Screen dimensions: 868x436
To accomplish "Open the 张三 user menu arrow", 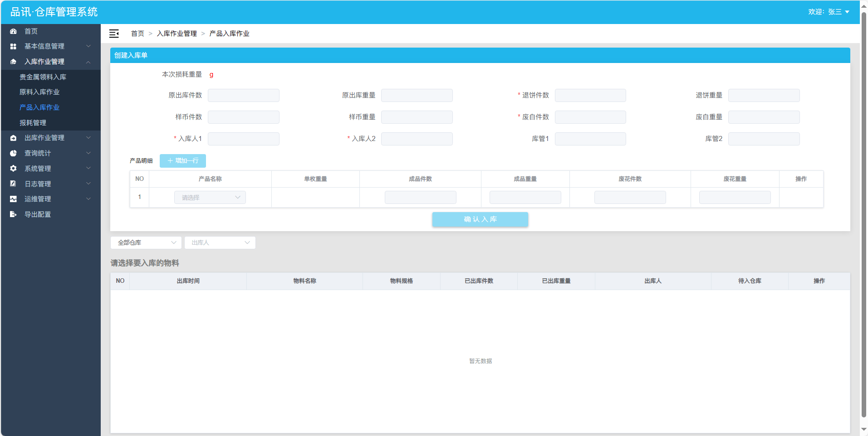I will tap(847, 12).
